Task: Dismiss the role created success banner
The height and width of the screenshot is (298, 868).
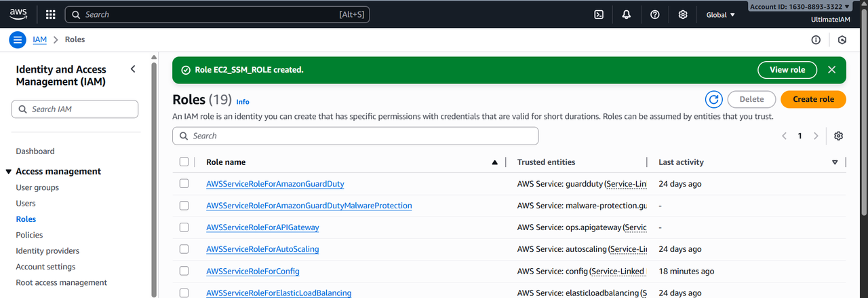Action: tap(832, 70)
